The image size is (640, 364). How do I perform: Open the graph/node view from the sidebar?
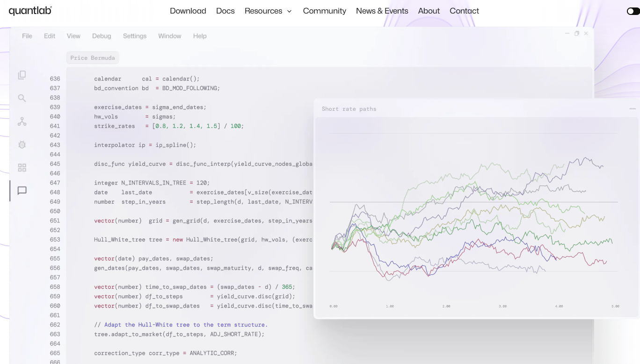tap(22, 121)
